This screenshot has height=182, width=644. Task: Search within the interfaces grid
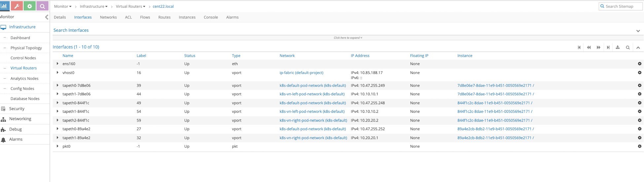pyautogui.click(x=628, y=48)
